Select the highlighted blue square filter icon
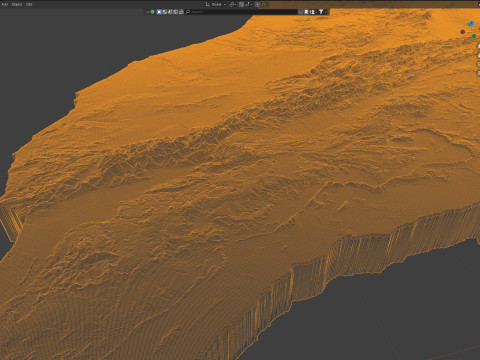 159,12
